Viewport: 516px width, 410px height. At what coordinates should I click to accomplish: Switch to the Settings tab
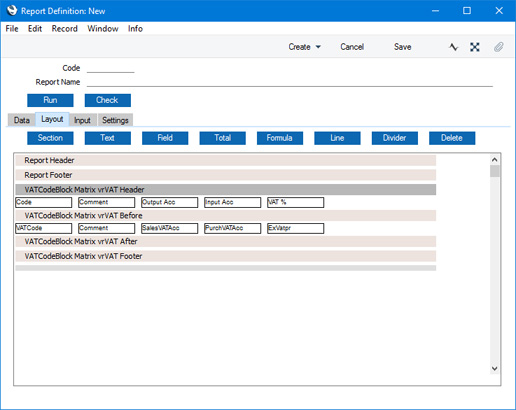(x=115, y=120)
